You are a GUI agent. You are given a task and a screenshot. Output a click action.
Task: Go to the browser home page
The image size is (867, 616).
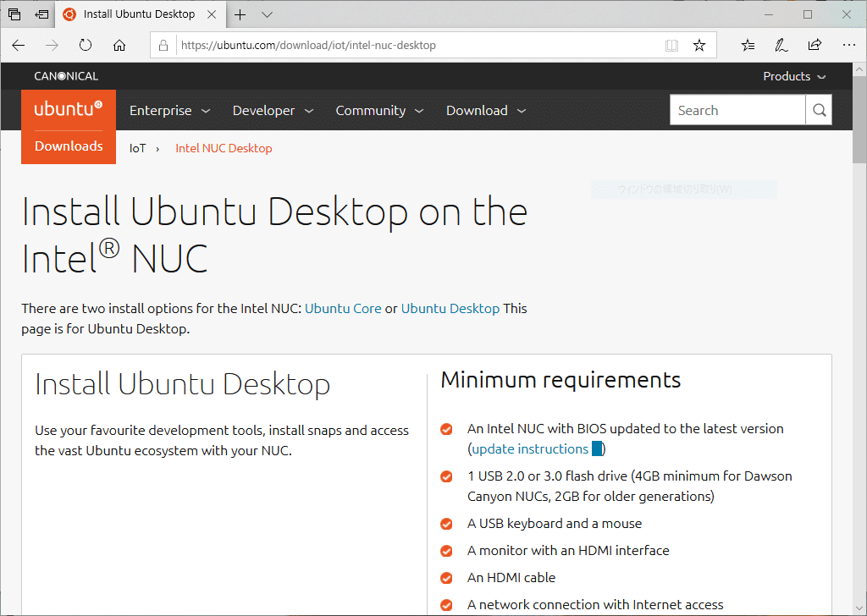pos(119,46)
